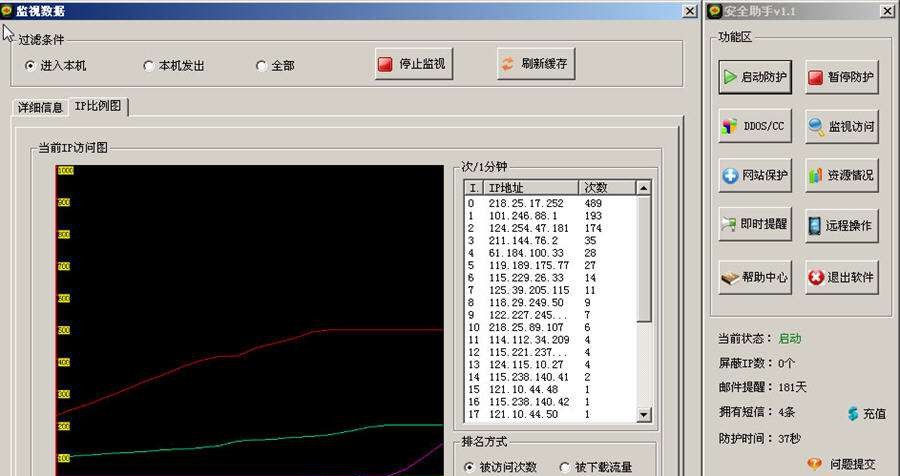The width and height of the screenshot is (900, 476).
Task: Close the 监视数据 window
Action: tap(689, 11)
